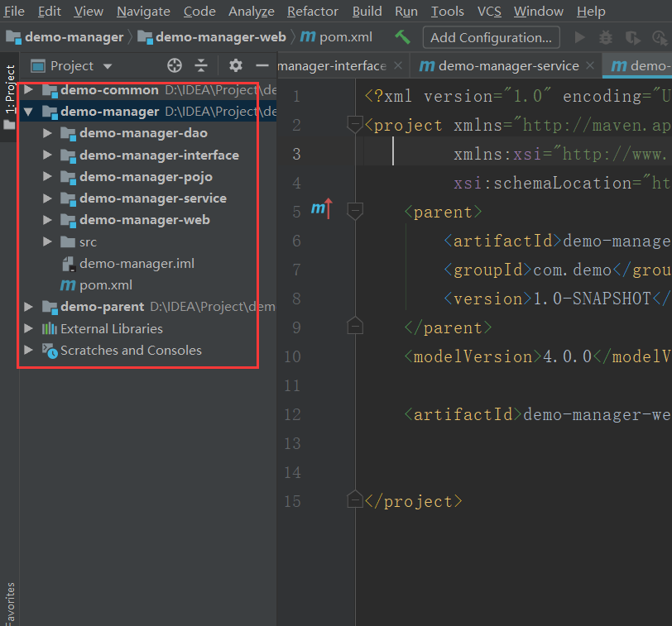The image size is (672, 626).
Task: Click the Run with Coverage icon
Action: click(x=632, y=38)
